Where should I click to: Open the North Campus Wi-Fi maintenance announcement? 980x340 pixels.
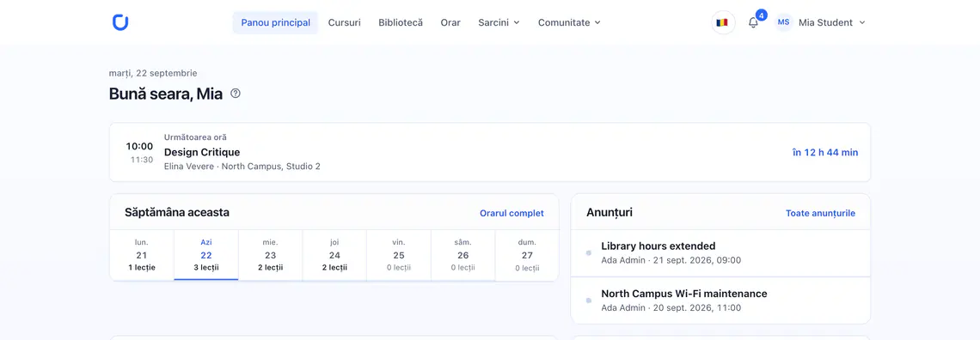[720, 300]
